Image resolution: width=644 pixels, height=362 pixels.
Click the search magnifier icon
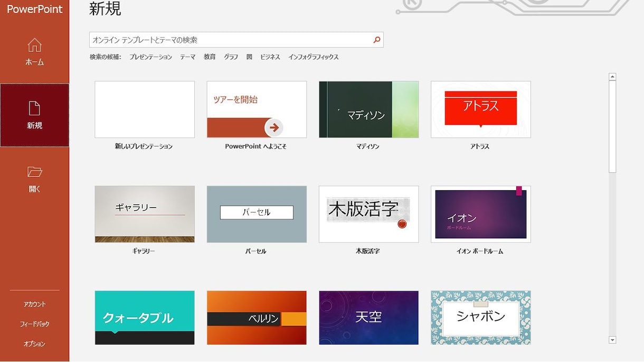377,40
